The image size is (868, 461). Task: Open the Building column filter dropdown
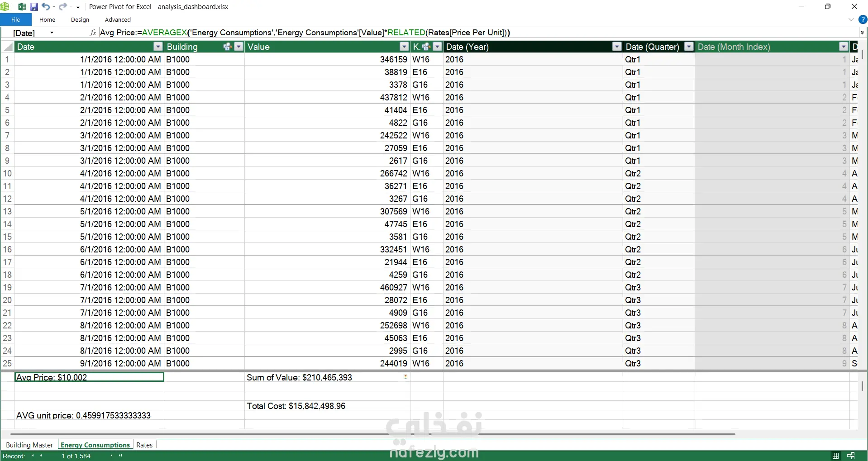pyautogui.click(x=238, y=47)
